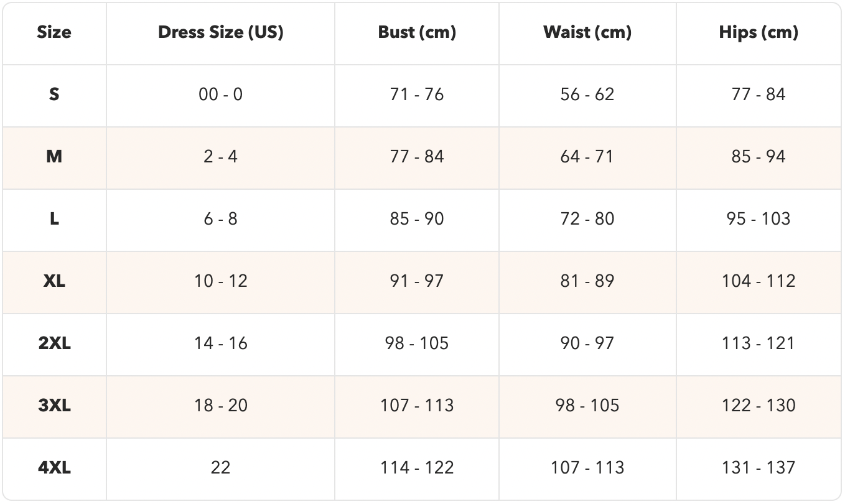845x504 pixels.
Task: Select the L size row label
Action: point(54,219)
